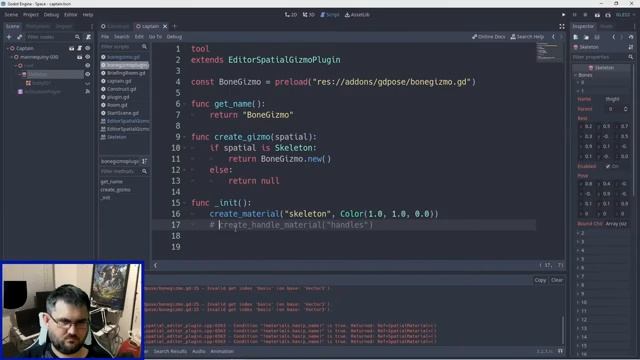Open the script attached to Captain node
This screenshot has width=640, height=360.
(x=80, y=48)
